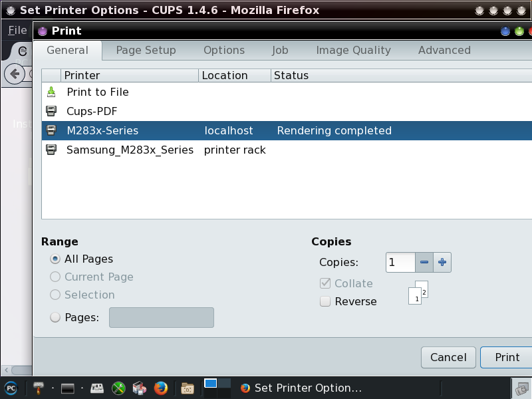Image resolution: width=532 pixels, height=399 pixels.
Task: Click the Copies number input field
Action: [x=400, y=263]
